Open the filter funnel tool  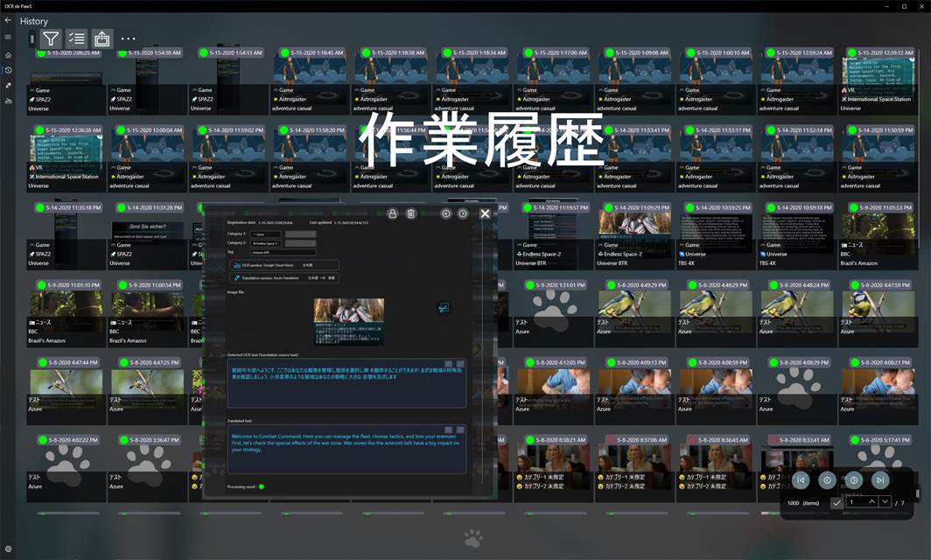point(51,38)
